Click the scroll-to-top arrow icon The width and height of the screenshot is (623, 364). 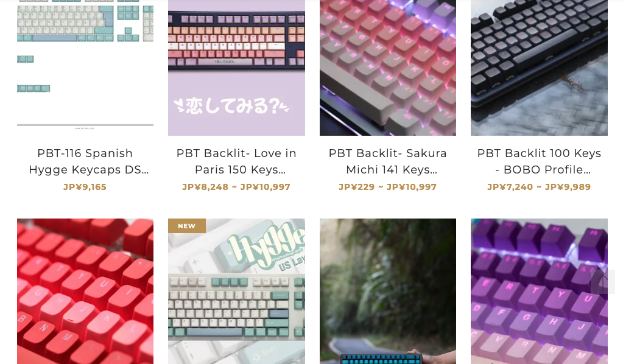603,281
